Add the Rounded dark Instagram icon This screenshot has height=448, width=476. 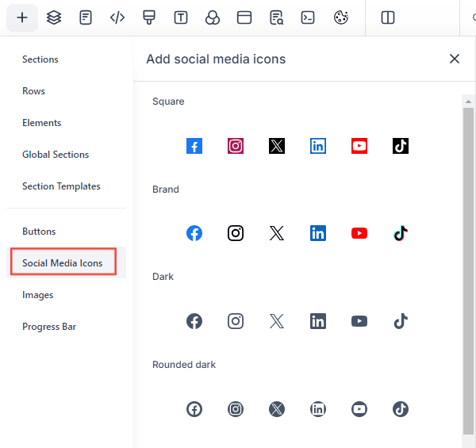pyautogui.click(x=236, y=409)
